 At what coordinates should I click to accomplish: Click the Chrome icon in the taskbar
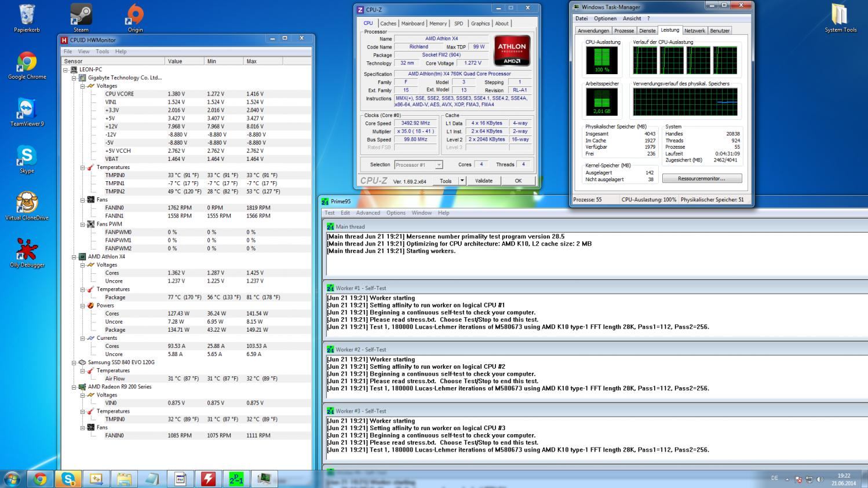(x=40, y=479)
